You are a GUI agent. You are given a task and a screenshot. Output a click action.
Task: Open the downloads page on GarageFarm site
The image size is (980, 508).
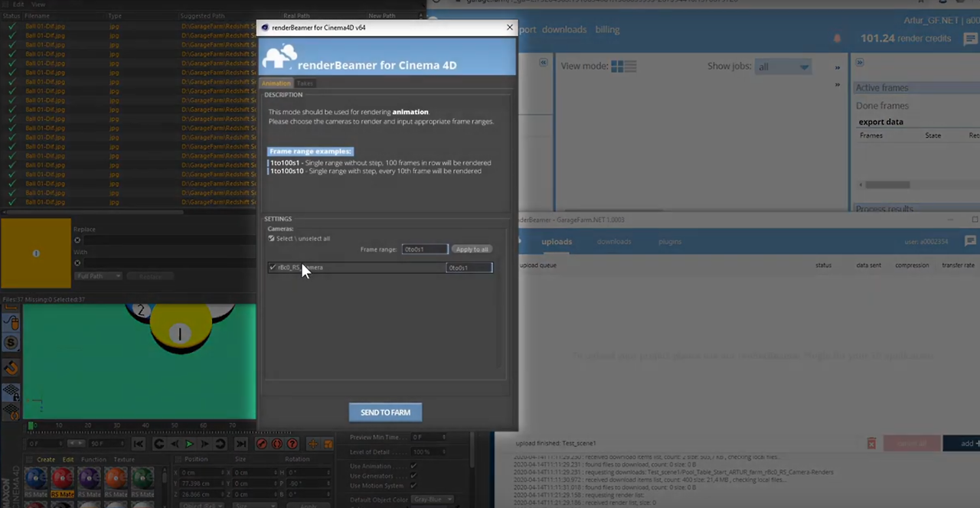coord(564,29)
